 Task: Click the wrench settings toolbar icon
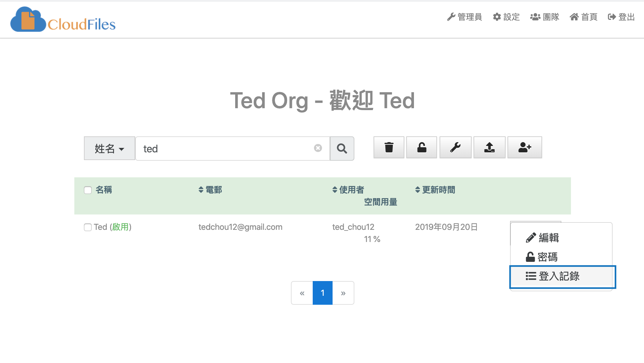pyautogui.click(x=455, y=148)
